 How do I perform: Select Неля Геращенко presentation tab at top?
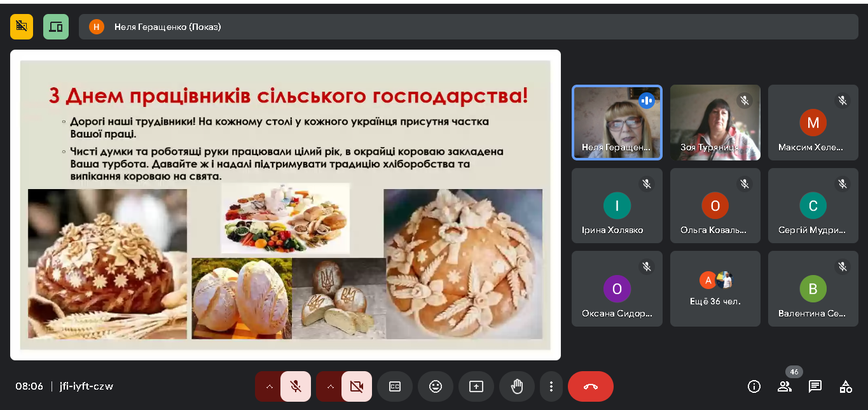[x=168, y=27]
